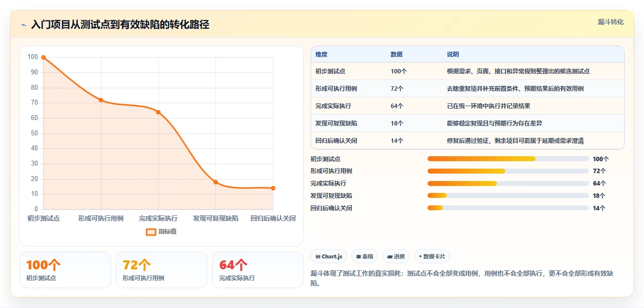Image resolution: width=644 pixels, height=308 pixels.
Task: Click 初步测试点 in the table's first row
Action: pyautogui.click(x=330, y=71)
